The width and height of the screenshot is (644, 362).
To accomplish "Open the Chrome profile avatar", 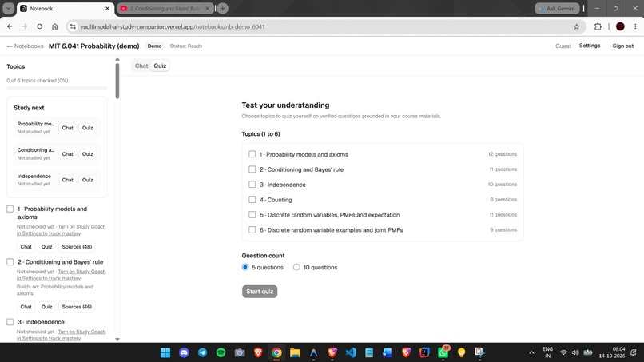I will 620,26.
